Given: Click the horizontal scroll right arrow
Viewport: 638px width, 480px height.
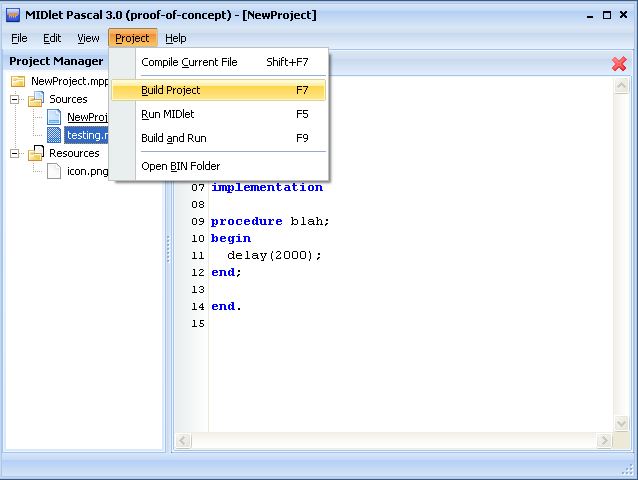Looking at the screenshot, I should click(604, 441).
